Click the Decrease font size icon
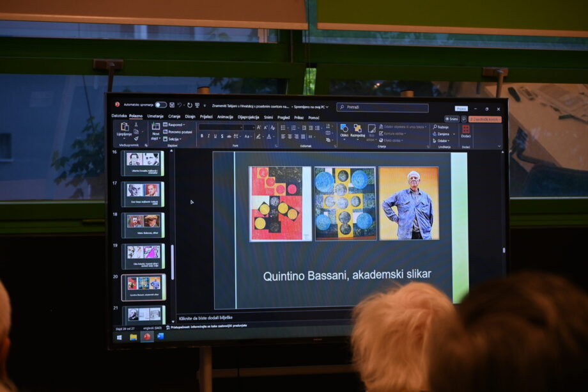 265,128
